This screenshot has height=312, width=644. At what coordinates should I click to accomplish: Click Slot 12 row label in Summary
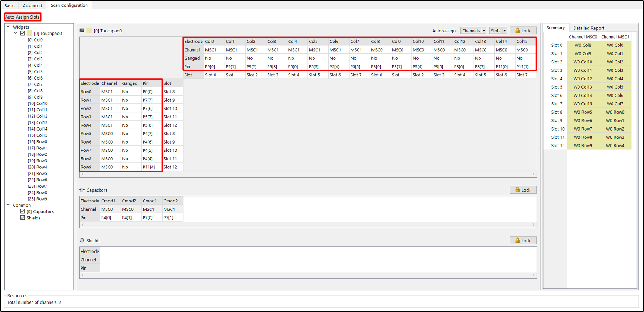(x=558, y=146)
